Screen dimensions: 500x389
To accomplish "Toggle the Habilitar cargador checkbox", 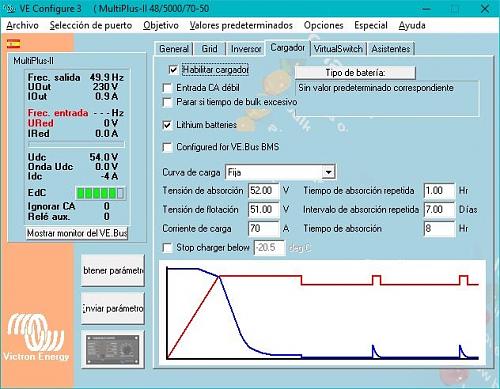I will pos(173,70).
